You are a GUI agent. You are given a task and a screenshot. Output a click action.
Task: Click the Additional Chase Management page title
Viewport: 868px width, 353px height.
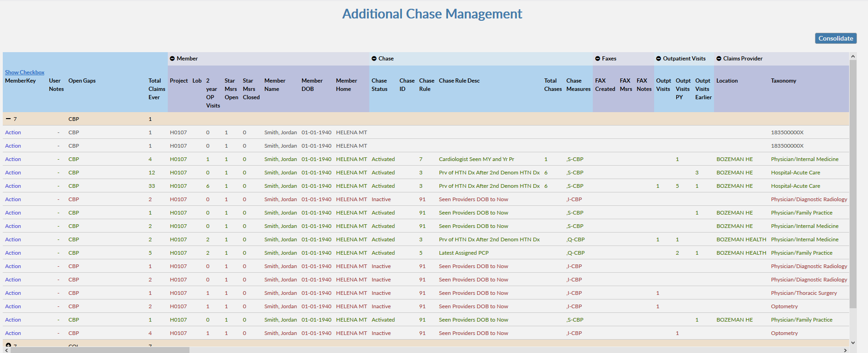pyautogui.click(x=432, y=14)
